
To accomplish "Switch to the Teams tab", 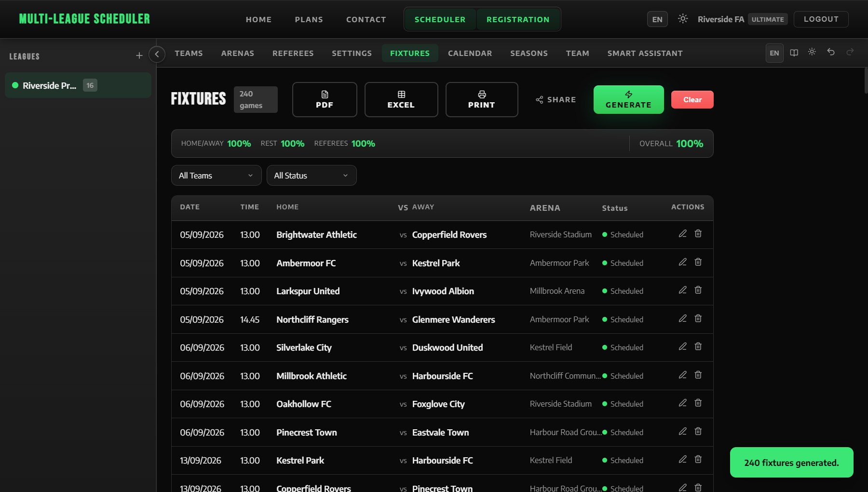I will coord(189,53).
